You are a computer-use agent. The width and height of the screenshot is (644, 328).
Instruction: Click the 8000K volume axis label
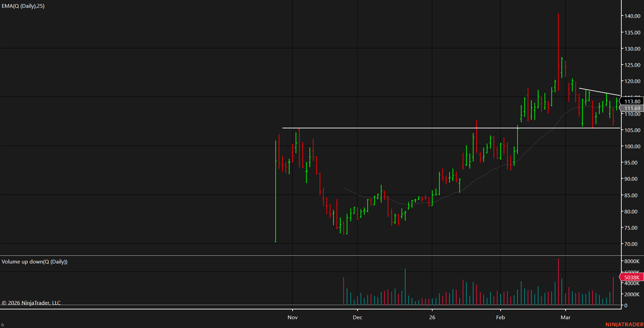[x=632, y=261]
